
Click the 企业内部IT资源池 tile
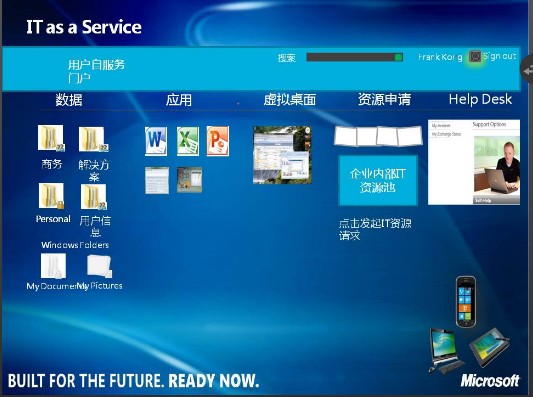(x=378, y=180)
